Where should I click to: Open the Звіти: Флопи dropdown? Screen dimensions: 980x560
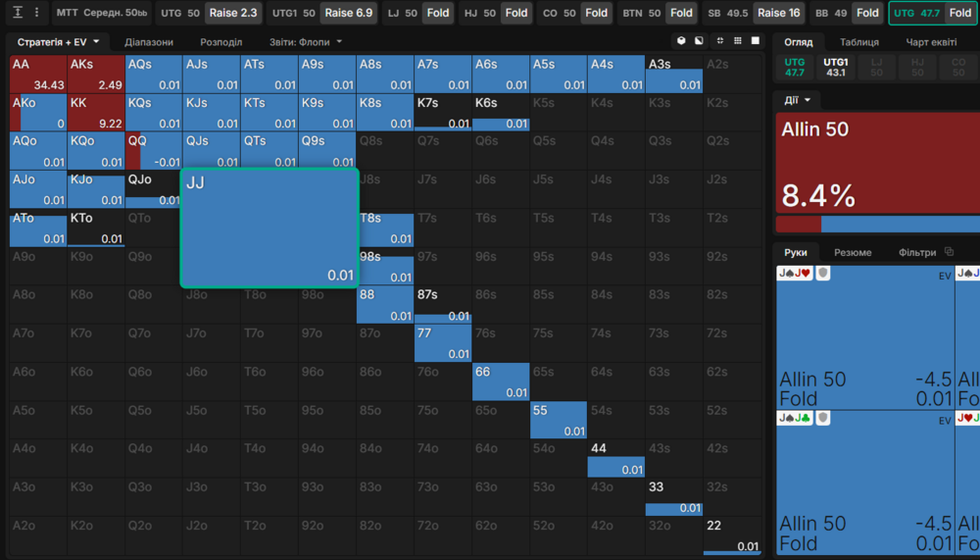click(x=306, y=42)
